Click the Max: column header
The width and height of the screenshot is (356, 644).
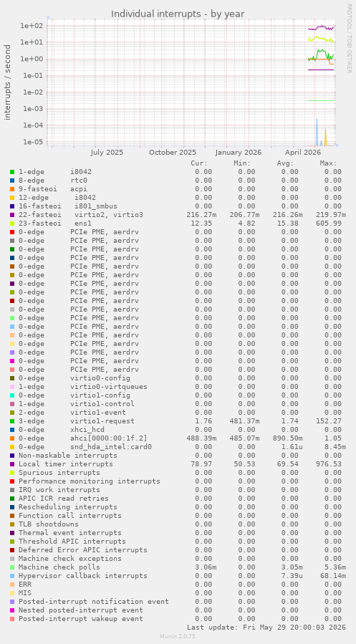(329, 163)
